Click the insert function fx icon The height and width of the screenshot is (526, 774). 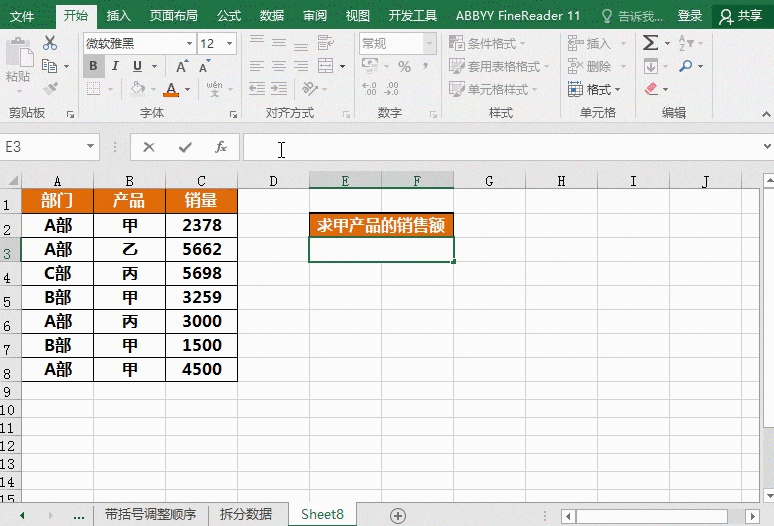pyautogui.click(x=221, y=147)
